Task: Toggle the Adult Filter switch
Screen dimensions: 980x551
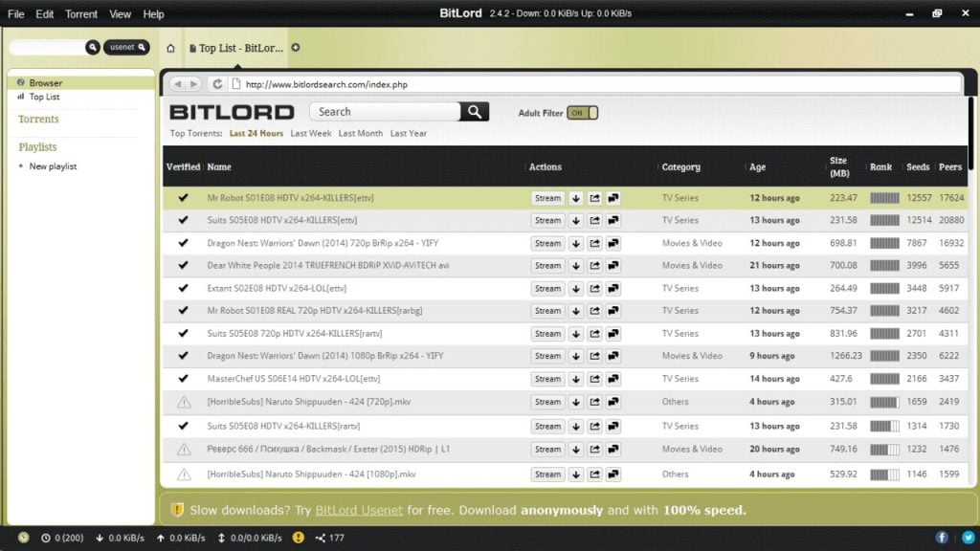Action: click(583, 113)
